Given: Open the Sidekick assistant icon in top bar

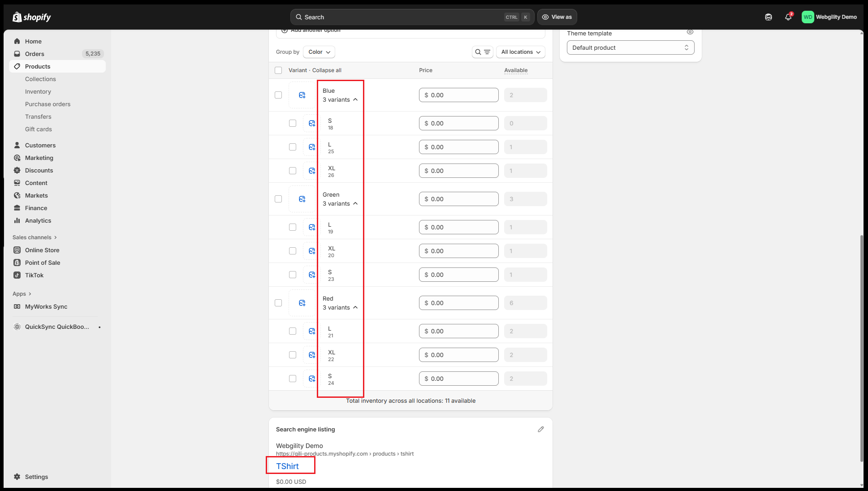Looking at the screenshot, I should [x=768, y=17].
